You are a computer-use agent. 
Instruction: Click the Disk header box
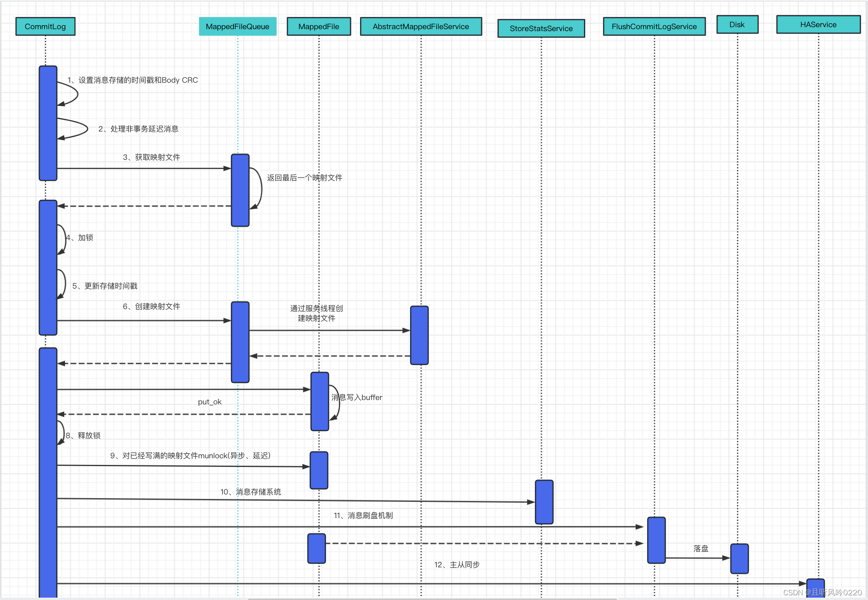pos(737,24)
